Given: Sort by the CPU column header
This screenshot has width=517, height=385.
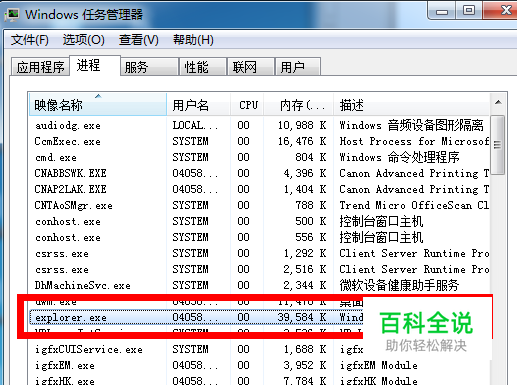Looking at the screenshot, I should [x=247, y=105].
